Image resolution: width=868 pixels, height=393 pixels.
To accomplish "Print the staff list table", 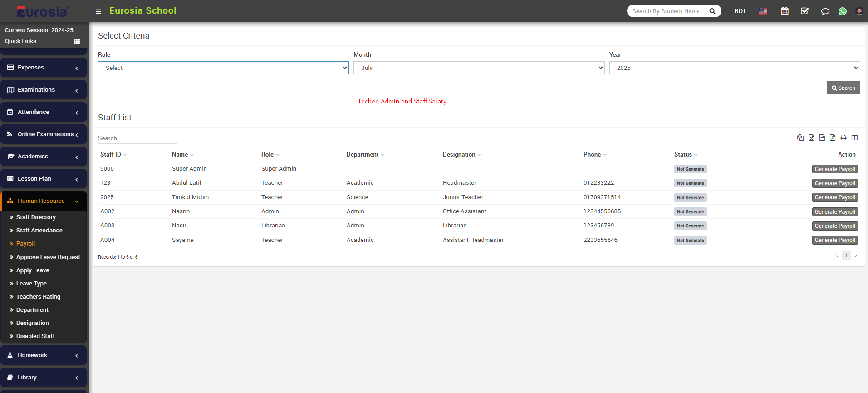I will 843,138.
